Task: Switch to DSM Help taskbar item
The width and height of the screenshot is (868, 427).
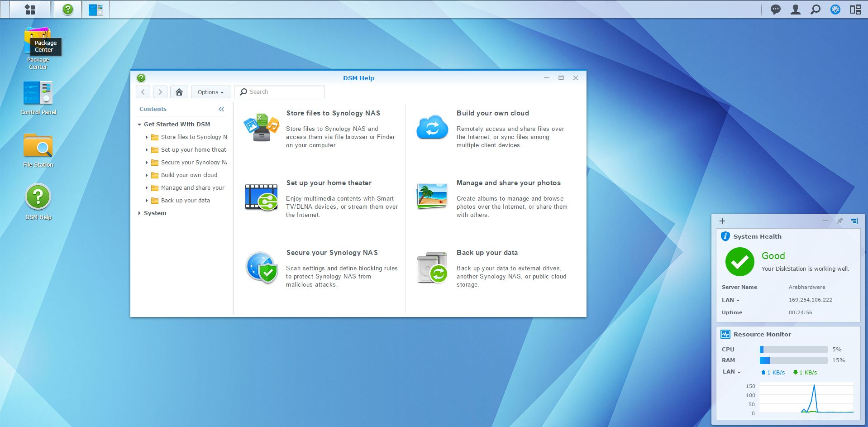Action: pos(68,10)
